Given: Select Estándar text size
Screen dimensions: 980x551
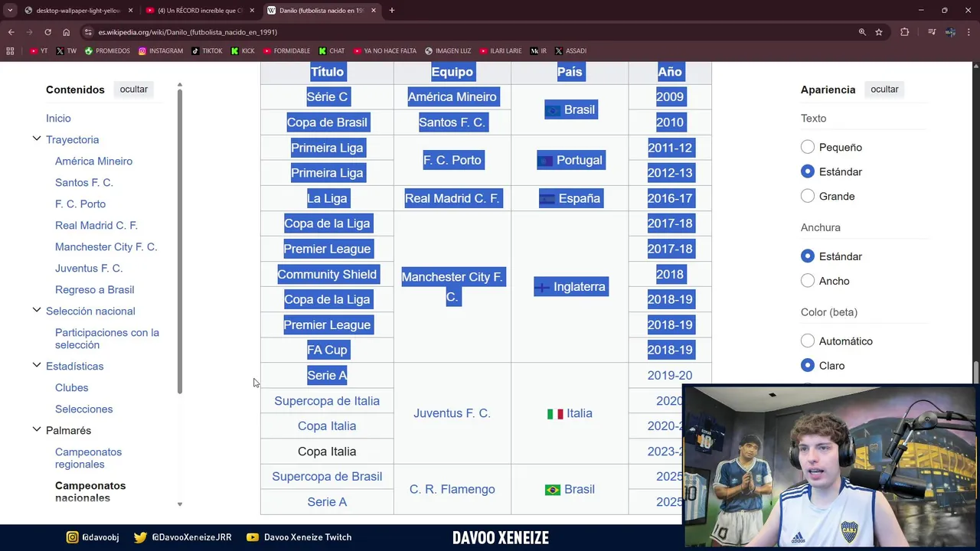Looking at the screenshot, I should [x=808, y=171].
